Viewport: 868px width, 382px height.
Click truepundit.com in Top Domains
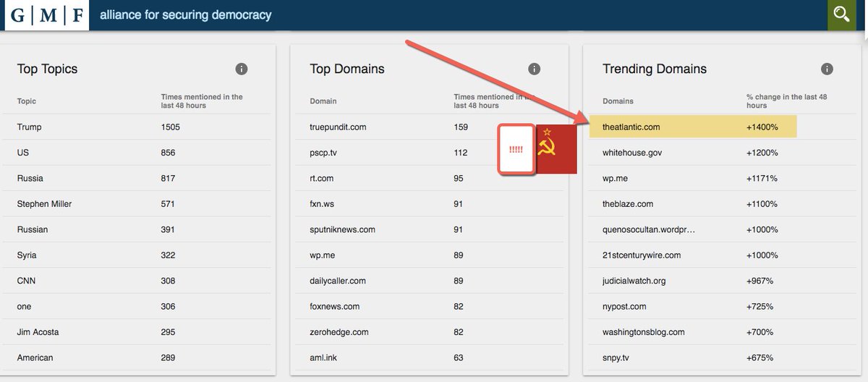click(338, 127)
